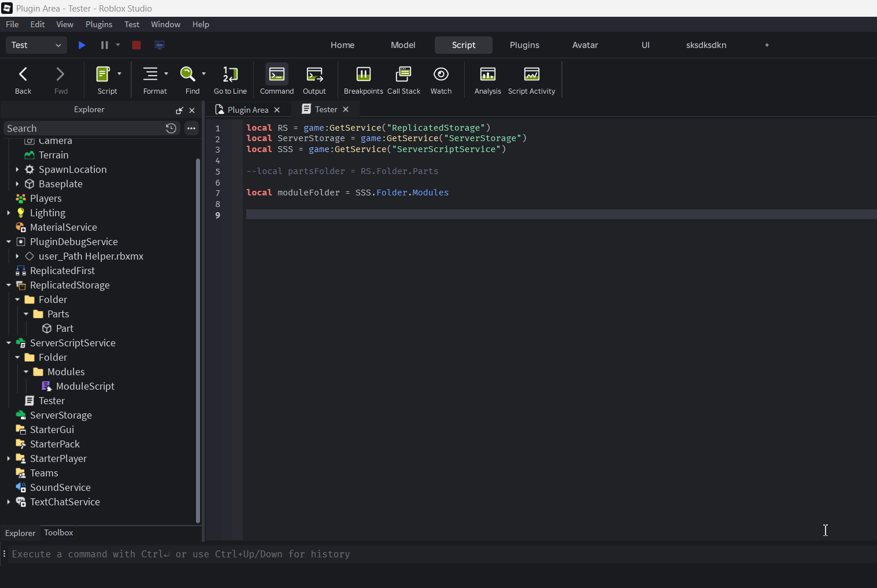
Task: Switch to the Plugins ribbon tab
Action: click(524, 45)
